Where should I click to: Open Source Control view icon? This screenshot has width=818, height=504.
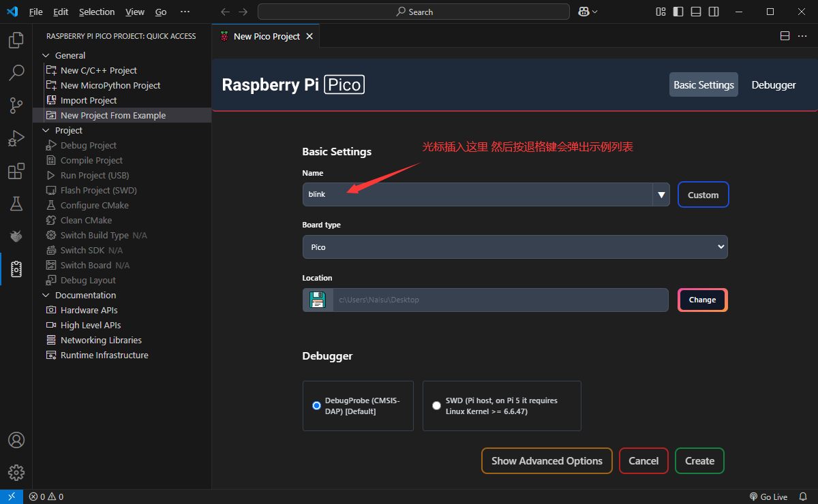[x=16, y=105]
